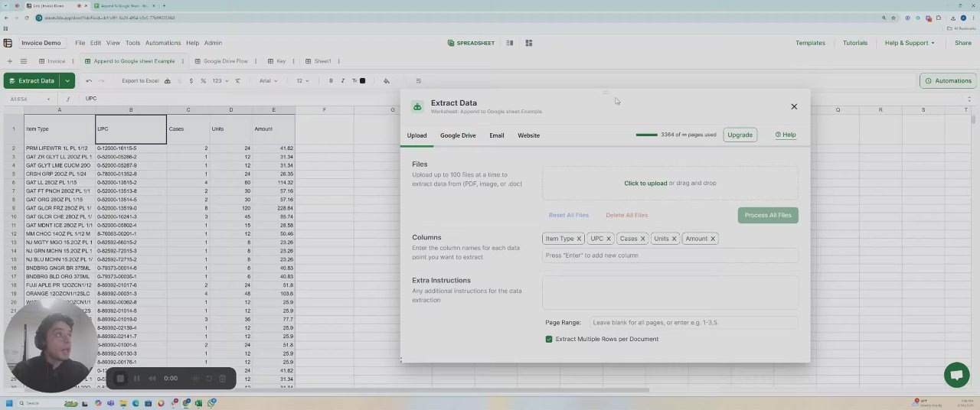Switch to the Google Drive tab in the dialog
Viewport: 980px width, 410px height.
point(458,135)
